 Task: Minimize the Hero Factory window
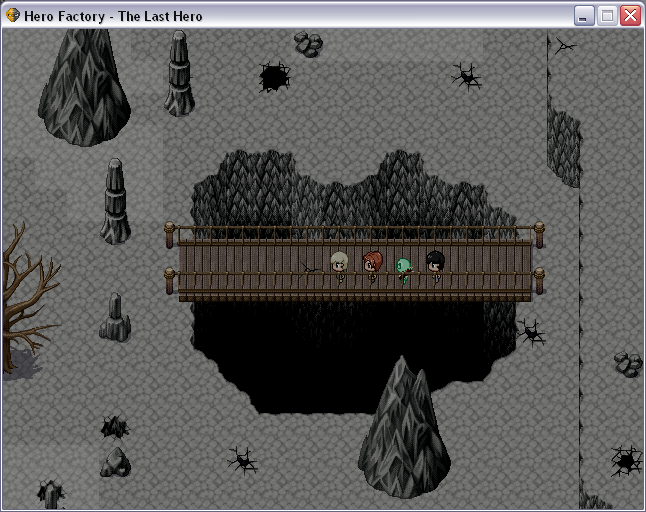(x=583, y=16)
